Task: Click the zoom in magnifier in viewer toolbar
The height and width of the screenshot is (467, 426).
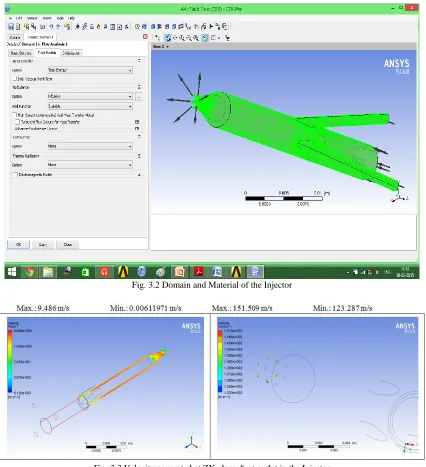Action: coord(182,38)
